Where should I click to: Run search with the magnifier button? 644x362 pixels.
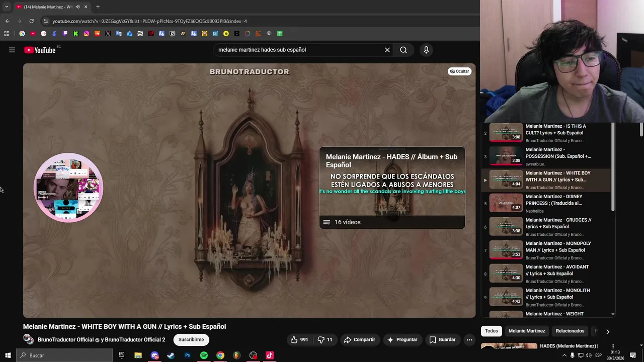(404, 50)
